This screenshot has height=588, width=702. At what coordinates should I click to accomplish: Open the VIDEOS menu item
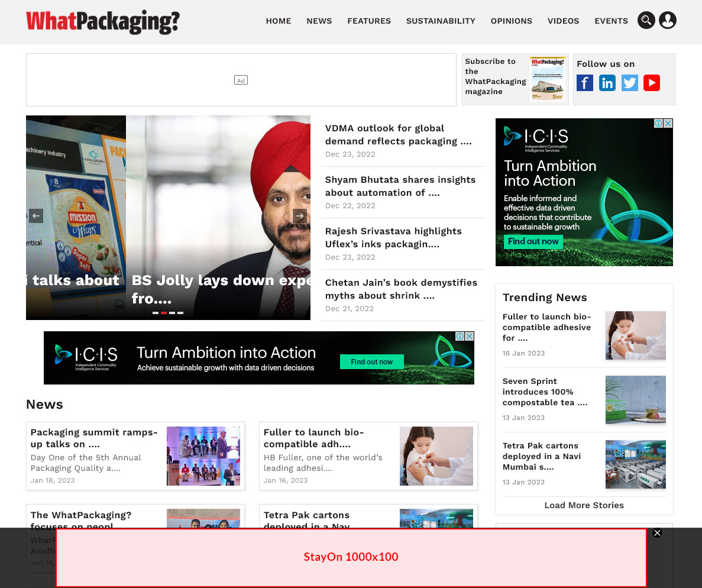pos(563,21)
